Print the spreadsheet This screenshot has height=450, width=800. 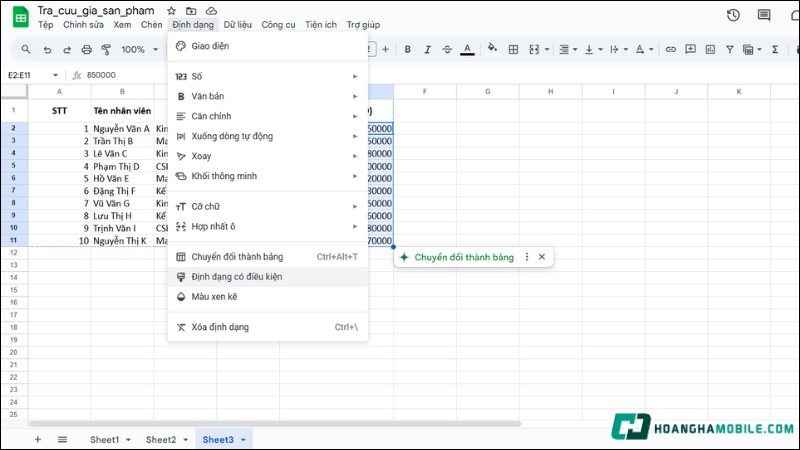pyautogui.click(x=87, y=49)
